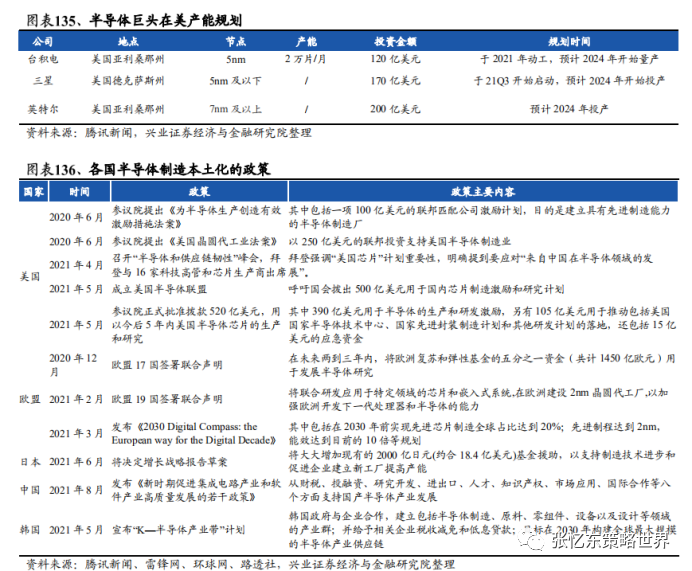The image size is (692, 571).
Task: Click '参议院正式批准拨款 520 亿美元' policy cell
Action: point(196,325)
